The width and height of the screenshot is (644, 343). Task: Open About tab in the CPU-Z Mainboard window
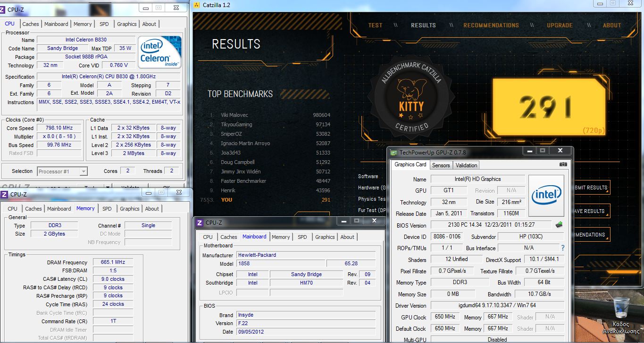[347, 237]
